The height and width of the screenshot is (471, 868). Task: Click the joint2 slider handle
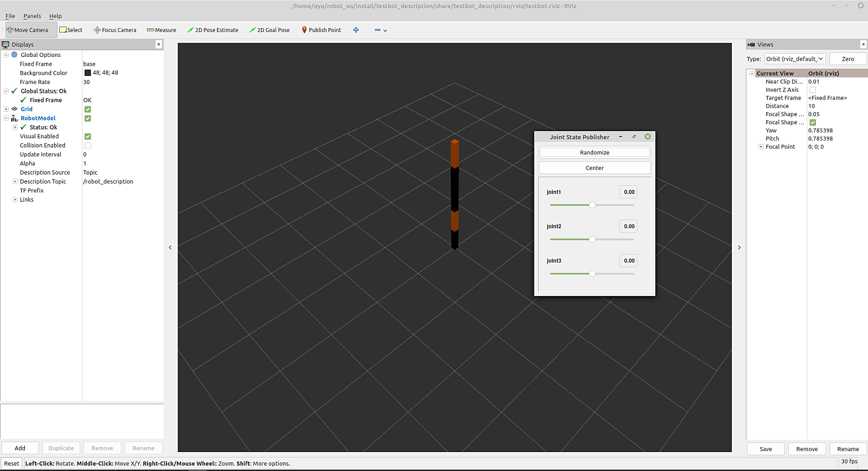click(592, 240)
